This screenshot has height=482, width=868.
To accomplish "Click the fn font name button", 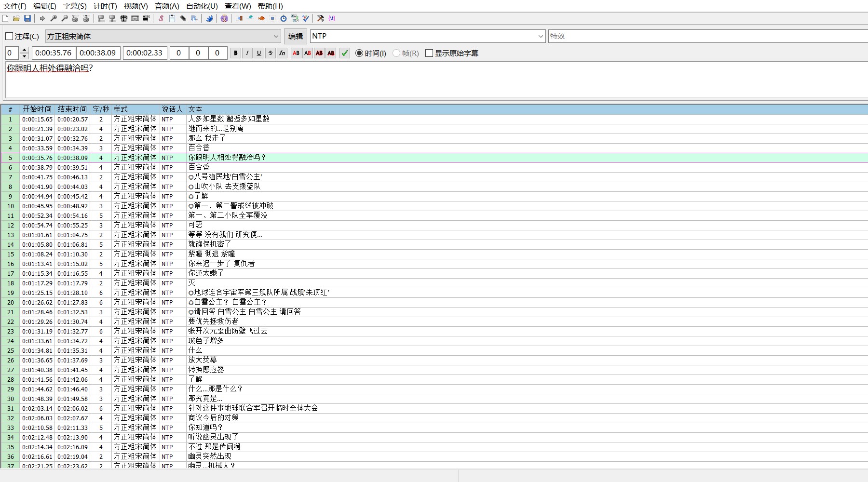I will point(282,53).
